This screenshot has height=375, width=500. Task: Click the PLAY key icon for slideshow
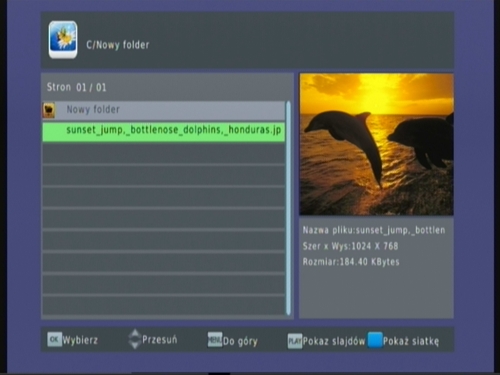click(x=295, y=341)
